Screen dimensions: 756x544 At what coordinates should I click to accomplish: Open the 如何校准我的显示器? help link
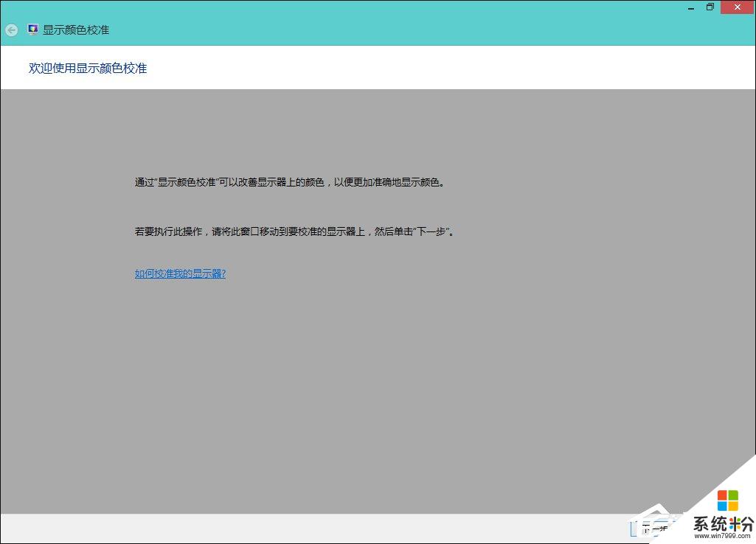click(x=180, y=273)
